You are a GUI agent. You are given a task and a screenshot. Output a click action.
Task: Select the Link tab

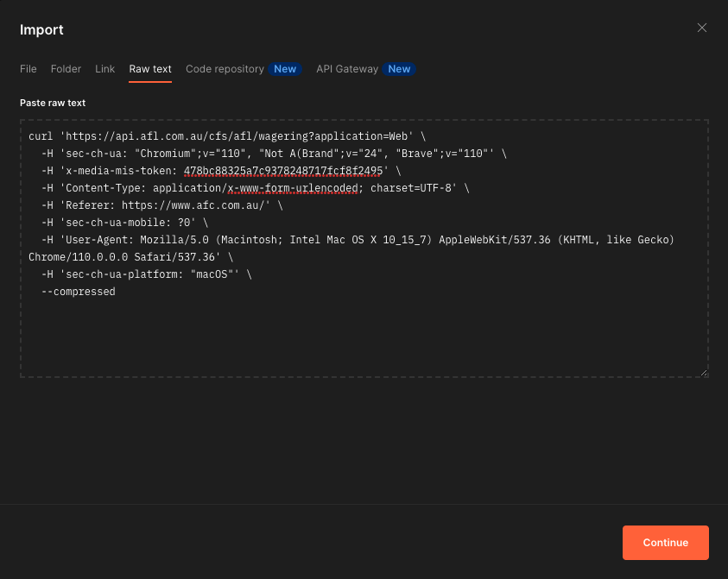(105, 69)
